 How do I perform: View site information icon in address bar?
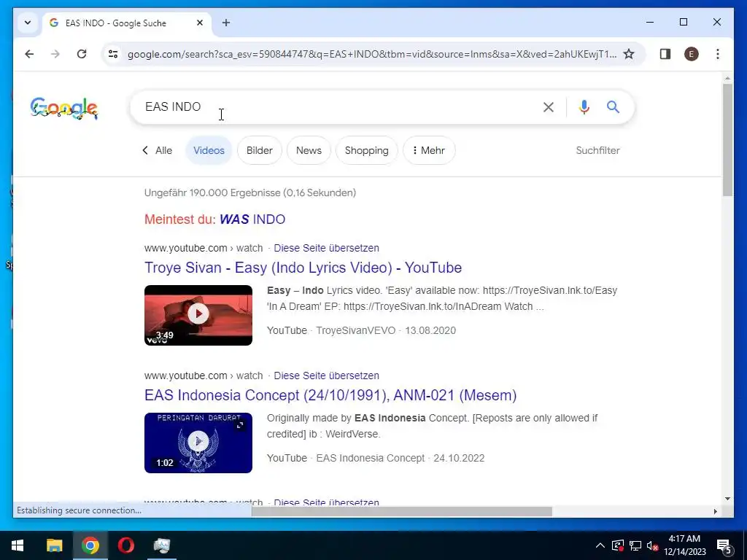(113, 54)
